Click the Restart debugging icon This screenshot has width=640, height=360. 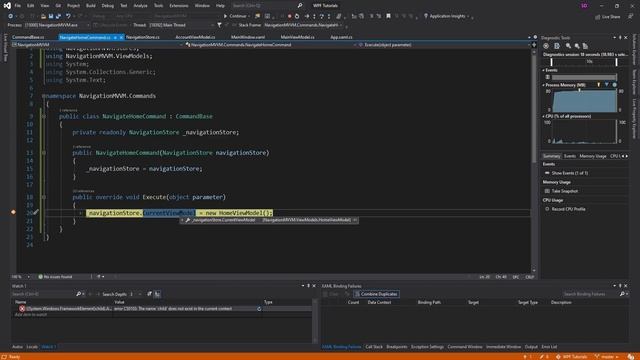(297, 16)
